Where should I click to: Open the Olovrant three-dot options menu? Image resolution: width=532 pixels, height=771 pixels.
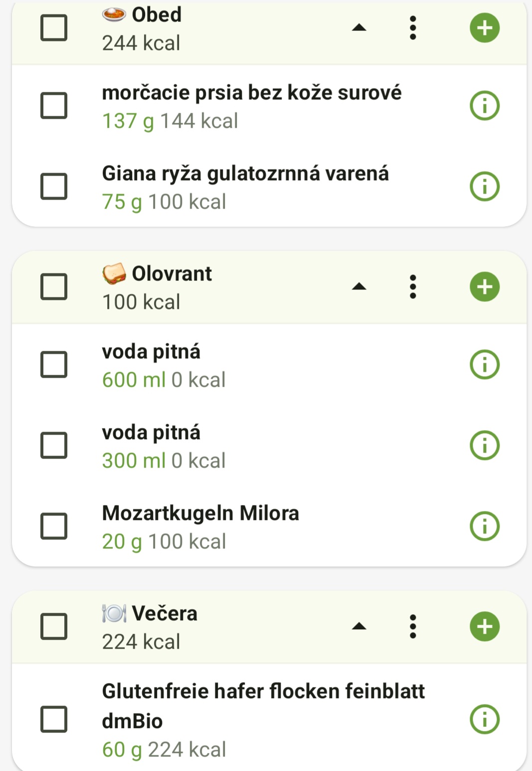click(413, 287)
